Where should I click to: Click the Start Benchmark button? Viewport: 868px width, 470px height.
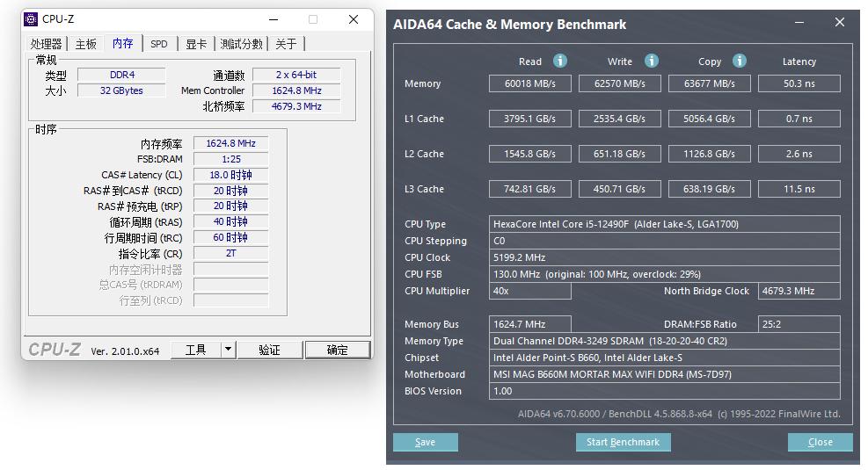624,443
